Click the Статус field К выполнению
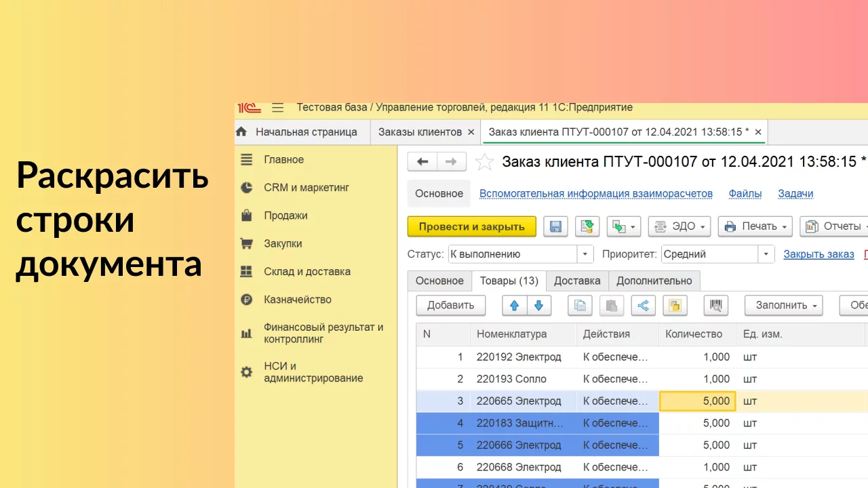 tap(513, 254)
